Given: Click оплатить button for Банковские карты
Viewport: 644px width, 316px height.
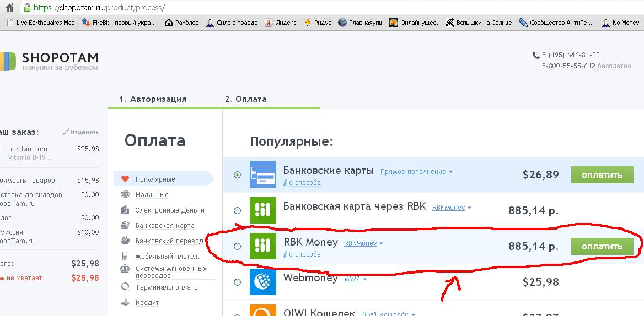Looking at the screenshot, I should [x=602, y=175].
